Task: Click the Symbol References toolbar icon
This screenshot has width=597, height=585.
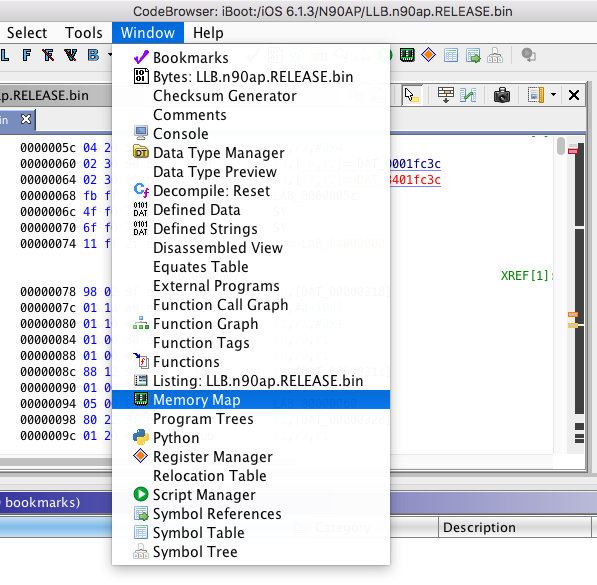Action: click(473, 56)
